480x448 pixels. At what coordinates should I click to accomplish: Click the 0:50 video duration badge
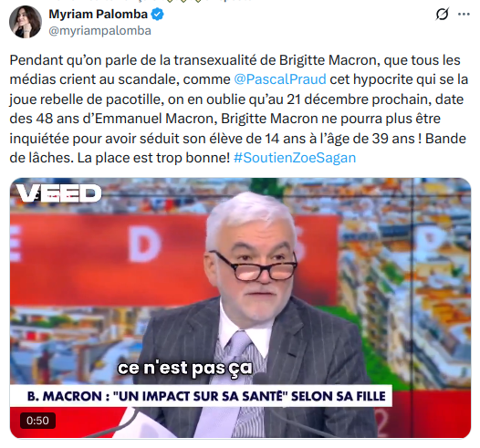point(37,421)
